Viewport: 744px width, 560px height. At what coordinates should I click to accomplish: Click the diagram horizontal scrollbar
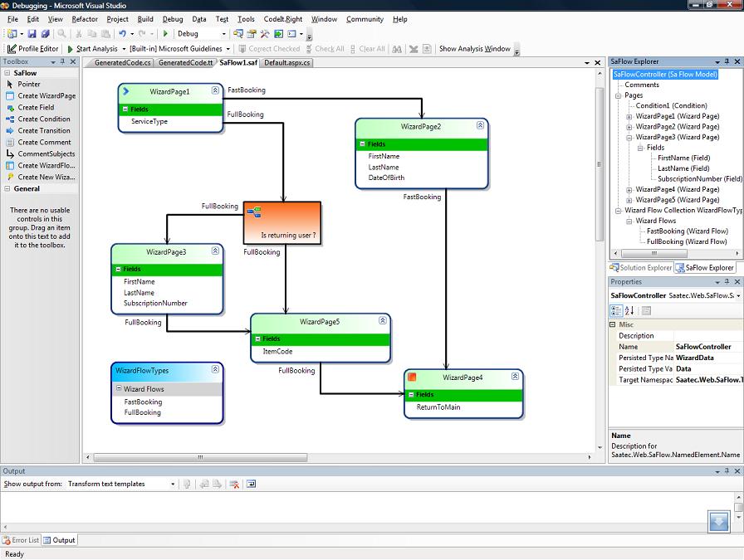332,457
